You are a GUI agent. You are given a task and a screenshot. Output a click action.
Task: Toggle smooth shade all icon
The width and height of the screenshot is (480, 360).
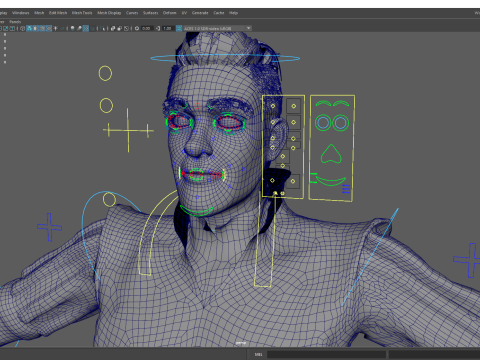point(29,28)
